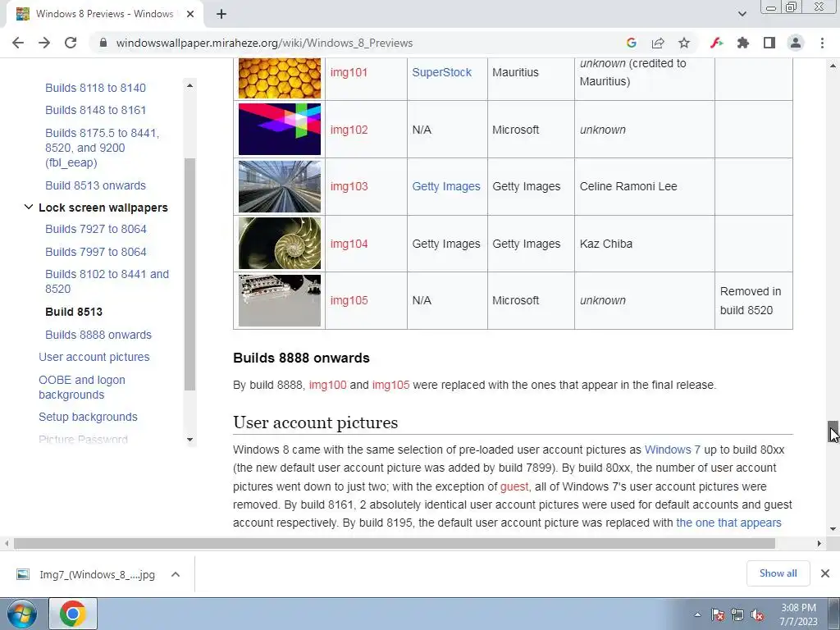Viewport: 840px width, 630px height.
Task: Open the img101 file link
Action: click(349, 72)
